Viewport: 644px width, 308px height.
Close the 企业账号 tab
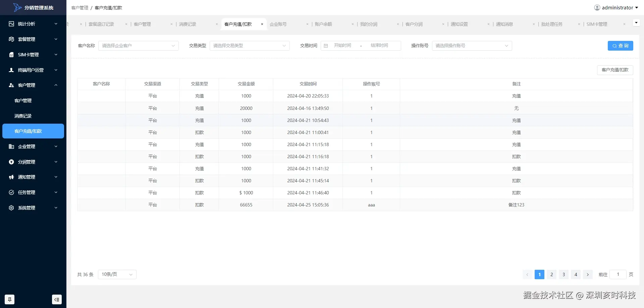[307, 24]
